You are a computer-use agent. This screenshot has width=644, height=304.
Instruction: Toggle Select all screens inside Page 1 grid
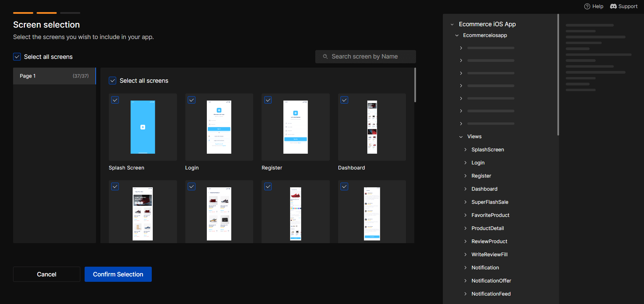click(x=112, y=81)
